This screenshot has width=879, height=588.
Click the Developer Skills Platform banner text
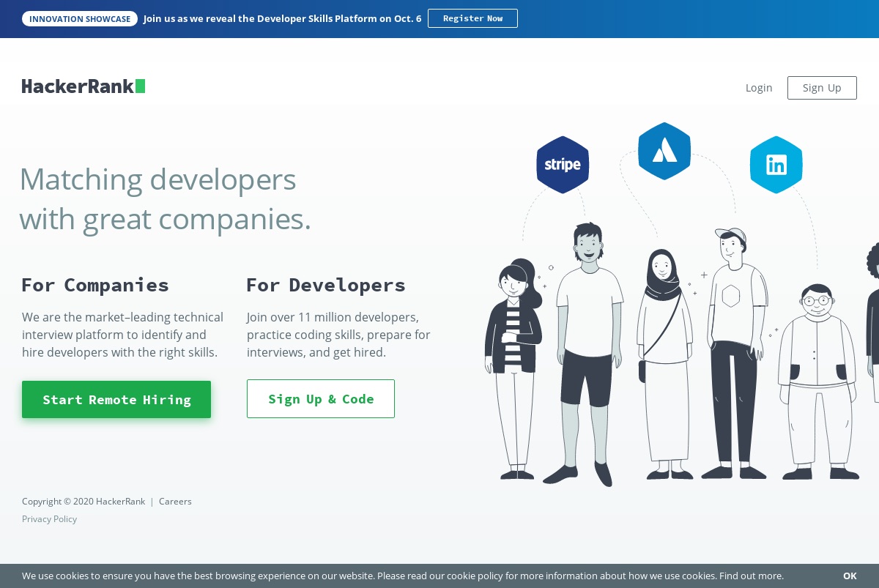(x=283, y=18)
